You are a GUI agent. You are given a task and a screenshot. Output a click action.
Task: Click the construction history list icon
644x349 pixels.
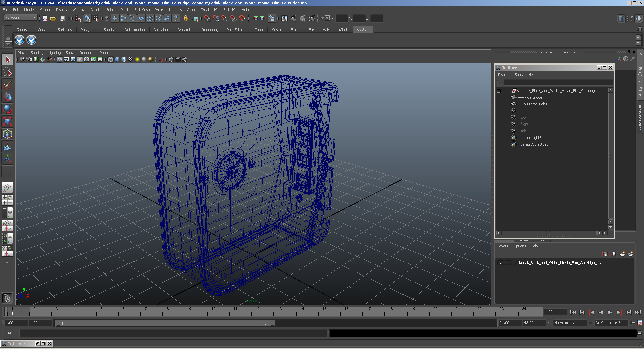tap(272, 18)
